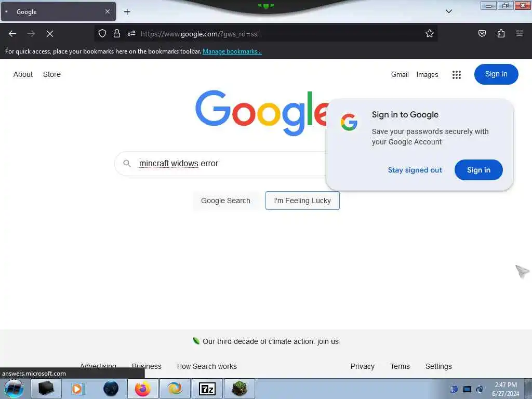Open the blue swirl browser taskbar icon
The image size is (532, 399).
[175, 389]
